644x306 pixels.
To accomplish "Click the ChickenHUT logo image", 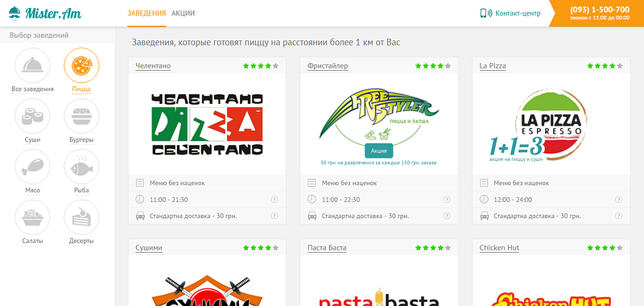I will [551, 299].
